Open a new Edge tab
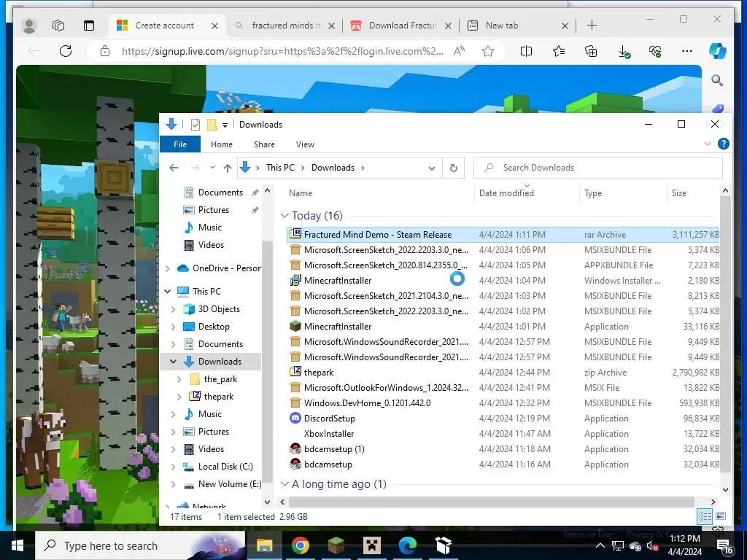The height and width of the screenshot is (560, 747). [592, 26]
